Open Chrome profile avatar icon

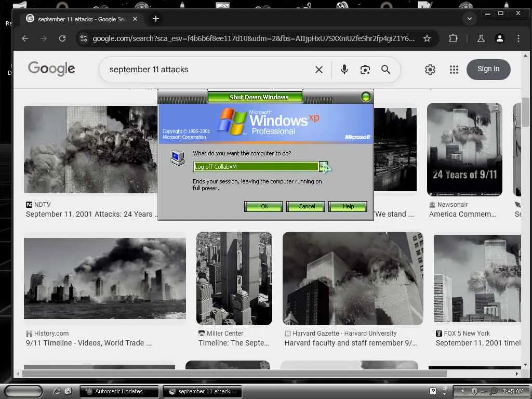click(x=499, y=38)
